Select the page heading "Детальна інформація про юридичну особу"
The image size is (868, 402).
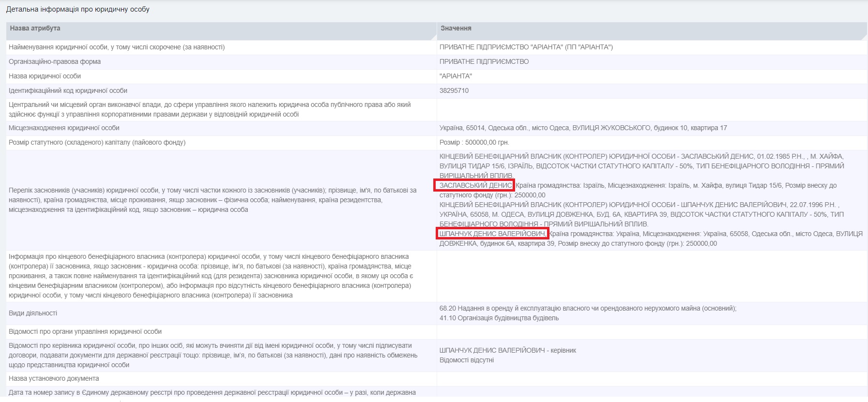[x=78, y=9]
